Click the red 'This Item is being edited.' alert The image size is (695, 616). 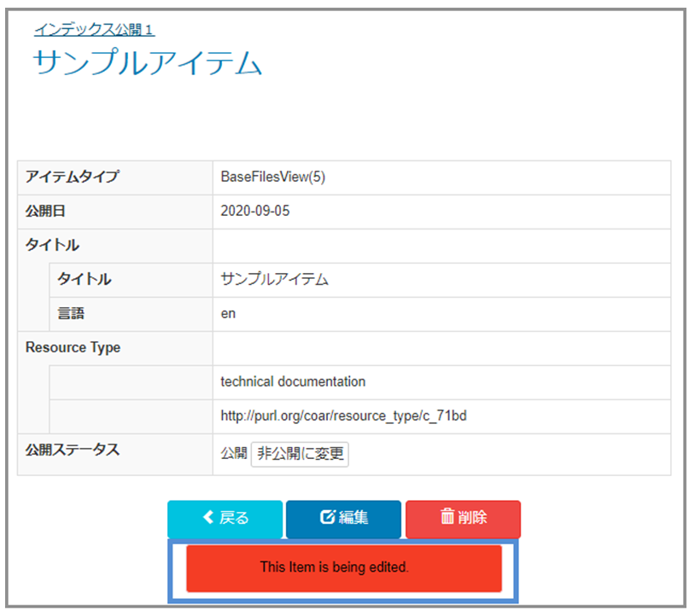pyautogui.click(x=343, y=567)
